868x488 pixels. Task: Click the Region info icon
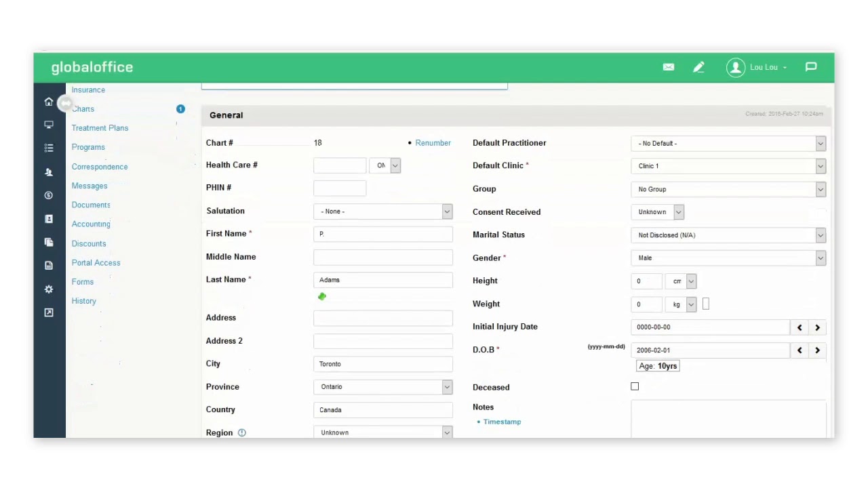[242, 432]
